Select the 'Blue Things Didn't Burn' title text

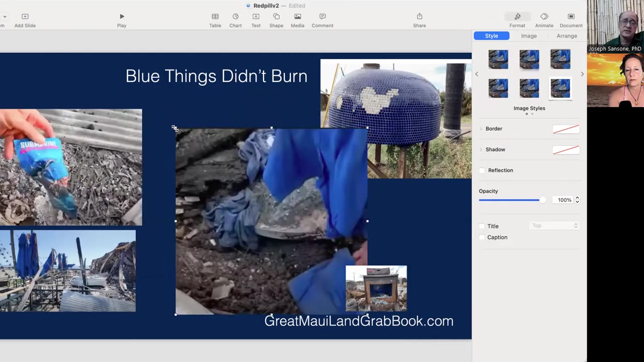tap(216, 76)
